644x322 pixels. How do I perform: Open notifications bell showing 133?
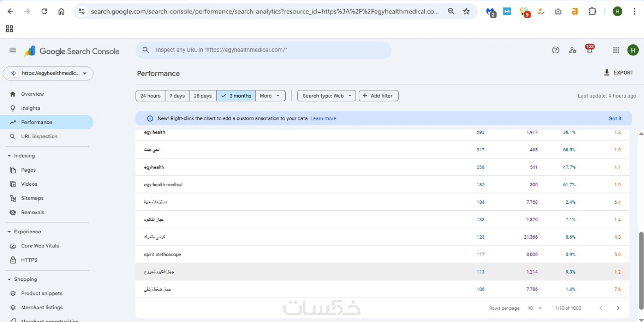[590, 49]
